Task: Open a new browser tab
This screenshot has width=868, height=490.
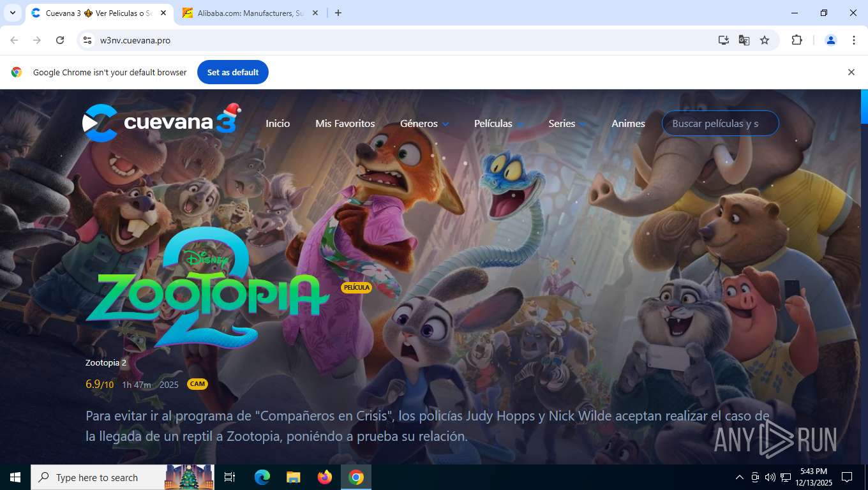Action: 338,13
